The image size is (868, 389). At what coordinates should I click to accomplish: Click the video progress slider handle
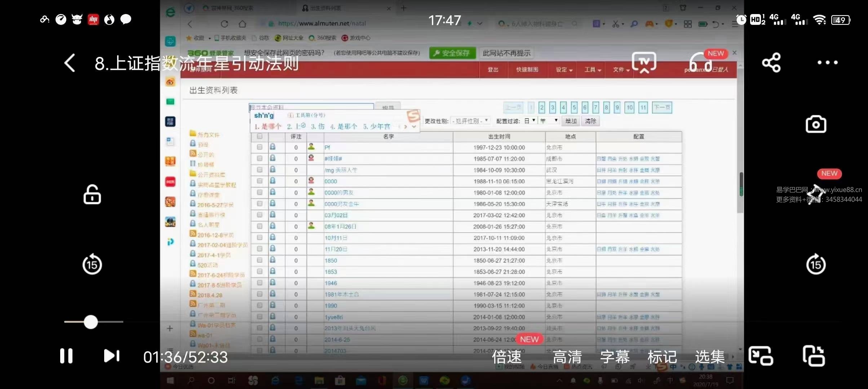pyautogui.click(x=91, y=322)
